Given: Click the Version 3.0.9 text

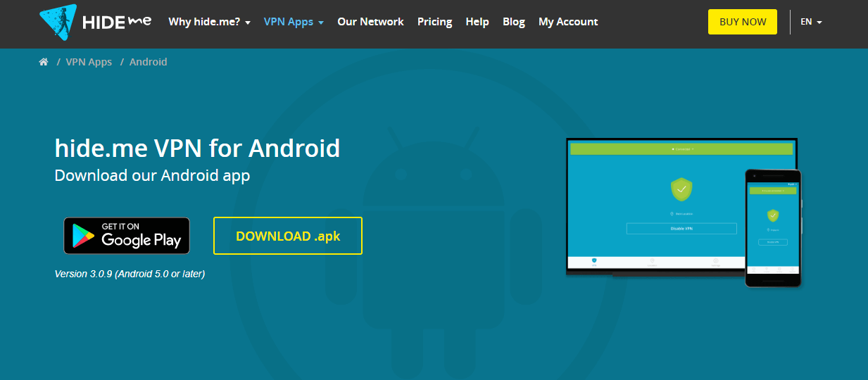Looking at the screenshot, I should click(130, 274).
